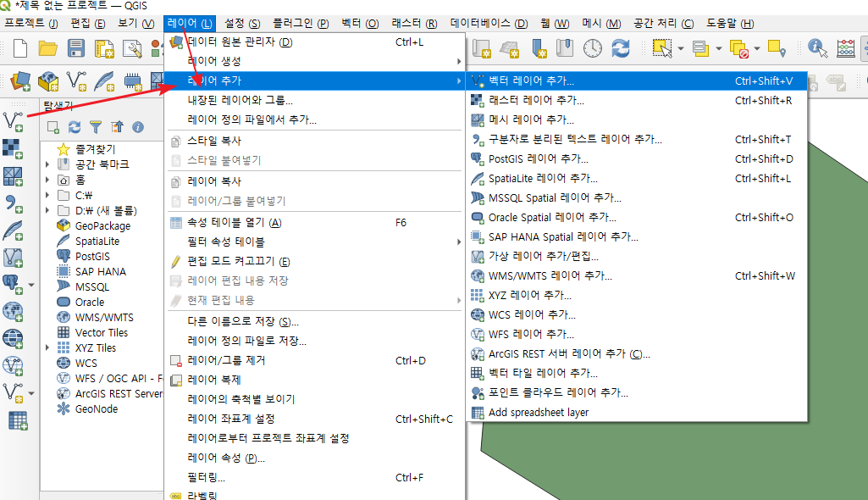This screenshot has width=868, height=500.
Task: Click Add SpatiaLite Layer feather icon in the sidebar
Action: [x=13, y=231]
